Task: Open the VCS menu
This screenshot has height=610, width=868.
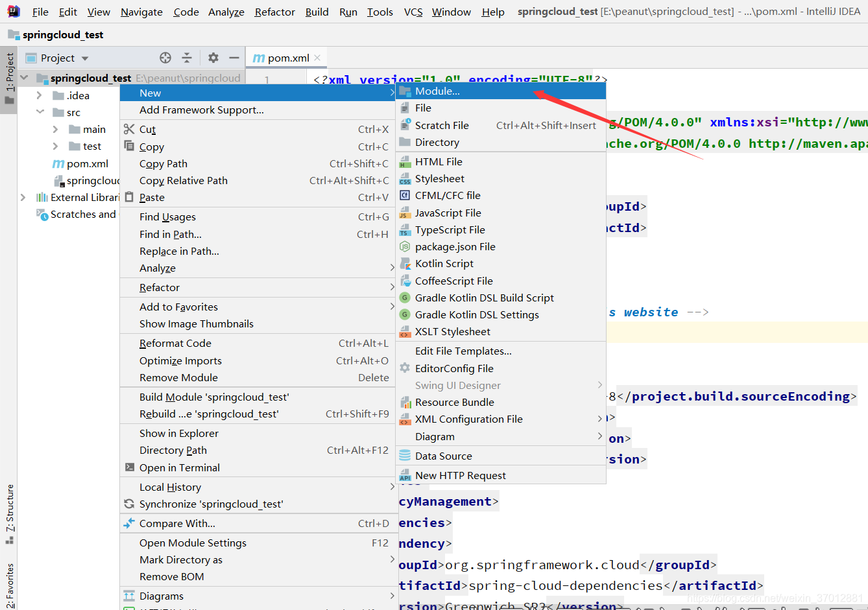Action: [x=413, y=12]
